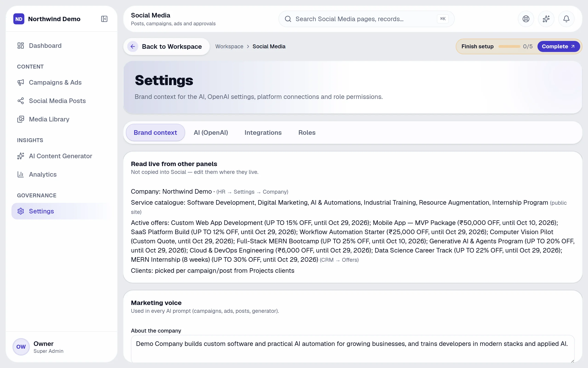Open the help lifebuoy icon
588x368 pixels.
pyautogui.click(x=526, y=19)
